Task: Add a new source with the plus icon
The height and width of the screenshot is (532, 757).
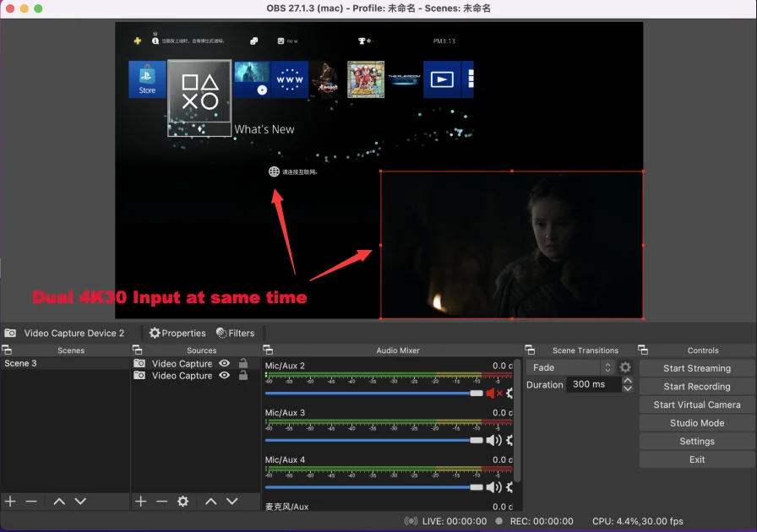Action: (x=141, y=502)
